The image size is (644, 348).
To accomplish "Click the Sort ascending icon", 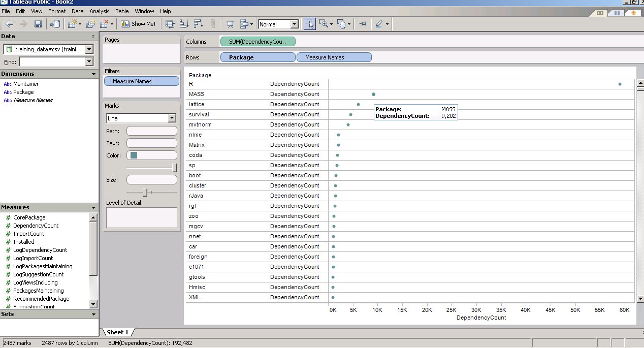I will [x=184, y=24].
